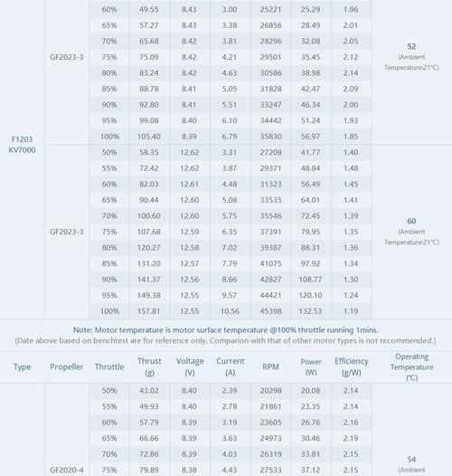Click the F1203 KV7000 motor type label
The image size is (452, 476).
(22, 145)
